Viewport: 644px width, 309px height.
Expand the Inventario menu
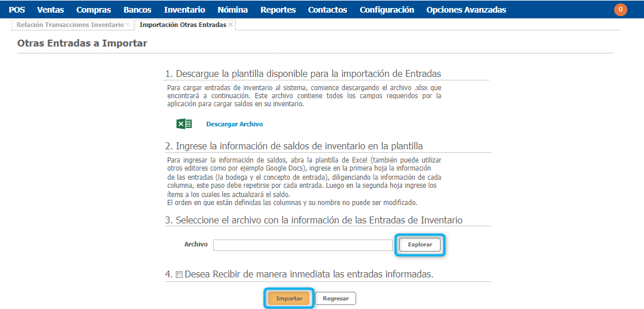184,10
